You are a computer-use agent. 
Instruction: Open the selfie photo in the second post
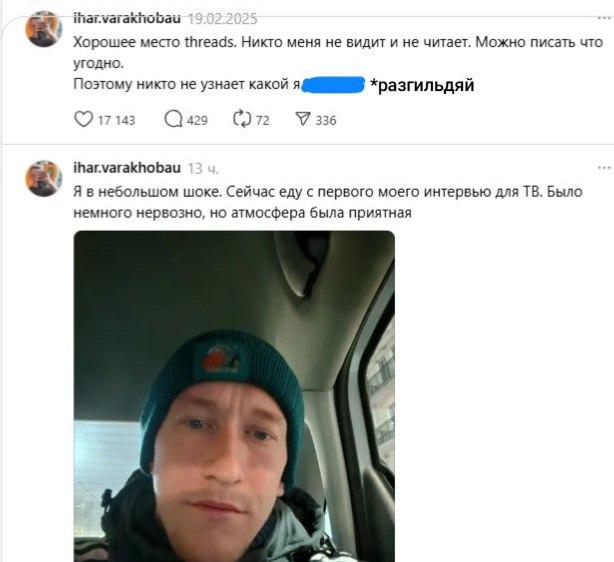234,396
